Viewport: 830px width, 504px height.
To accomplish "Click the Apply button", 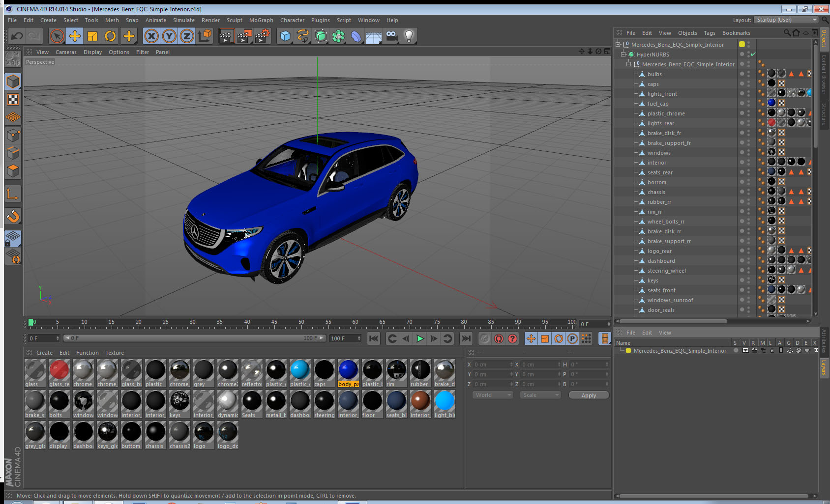I will coord(589,395).
